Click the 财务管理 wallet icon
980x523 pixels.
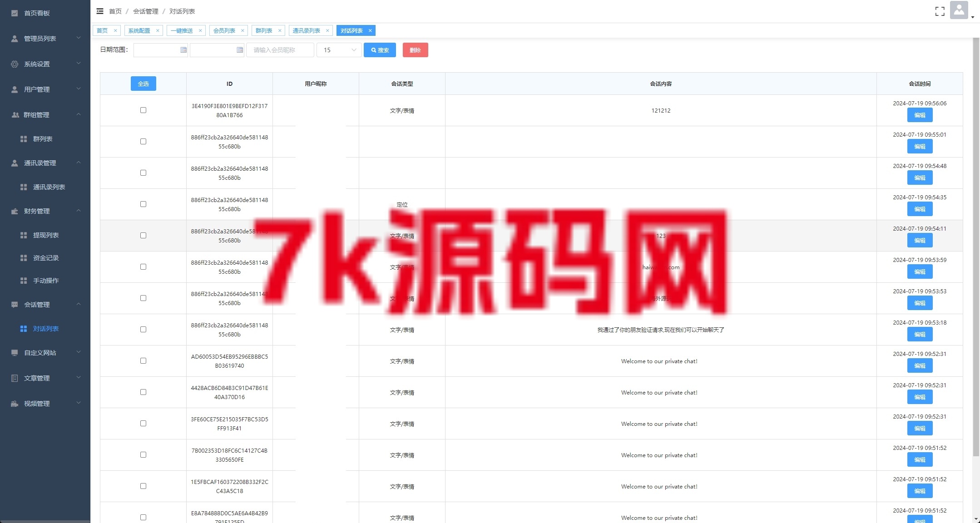[x=15, y=211]
